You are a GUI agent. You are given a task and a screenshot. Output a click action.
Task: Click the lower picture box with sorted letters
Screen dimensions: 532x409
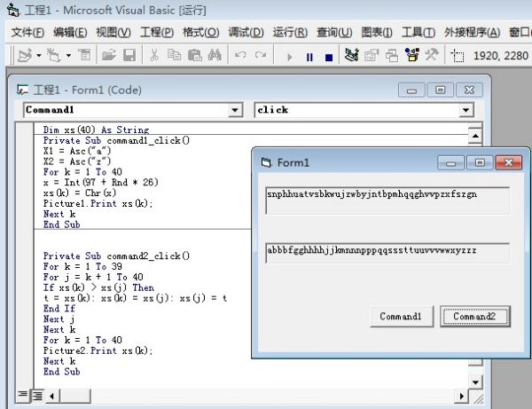point(387,253)
